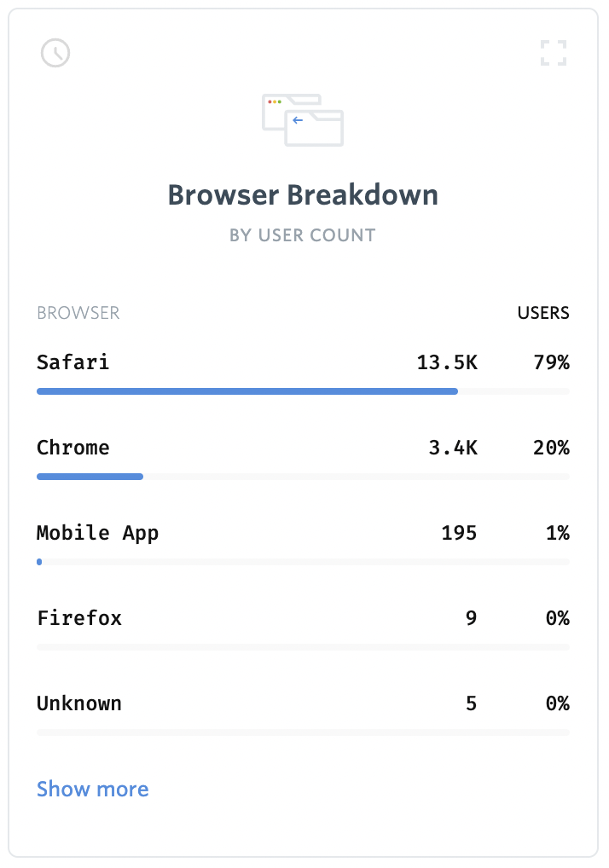The height and width of the screenshot is (868, 609).
Task: Click the Unknown empty progress bar
Action: pos(303,732)
